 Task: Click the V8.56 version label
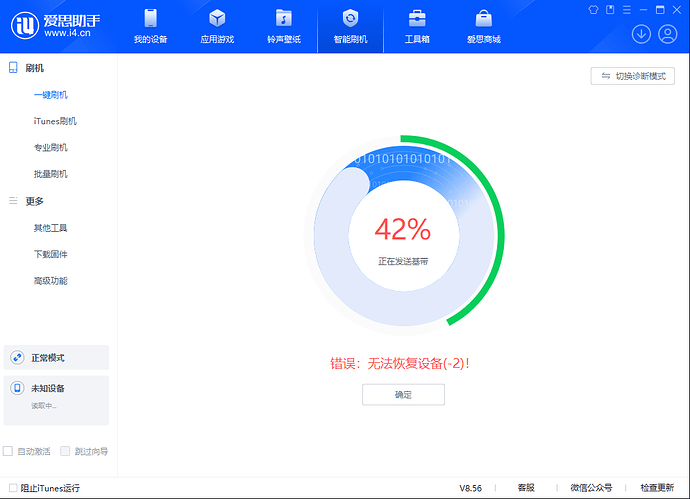point(470,488)
